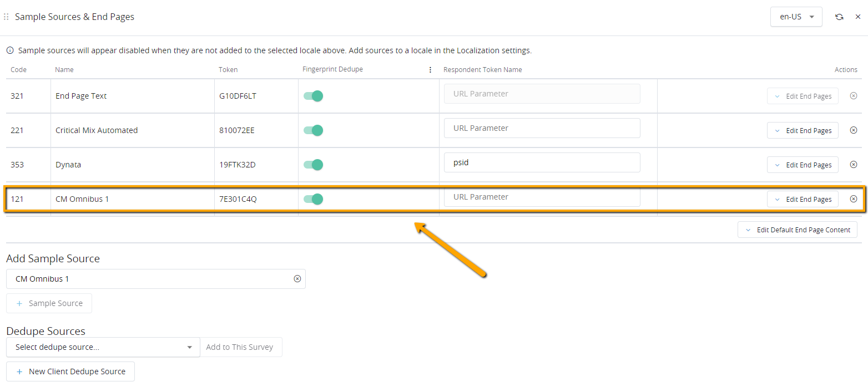
Task: Open the Fingerprint Dedupe column options menu
Action: point(430,70)
